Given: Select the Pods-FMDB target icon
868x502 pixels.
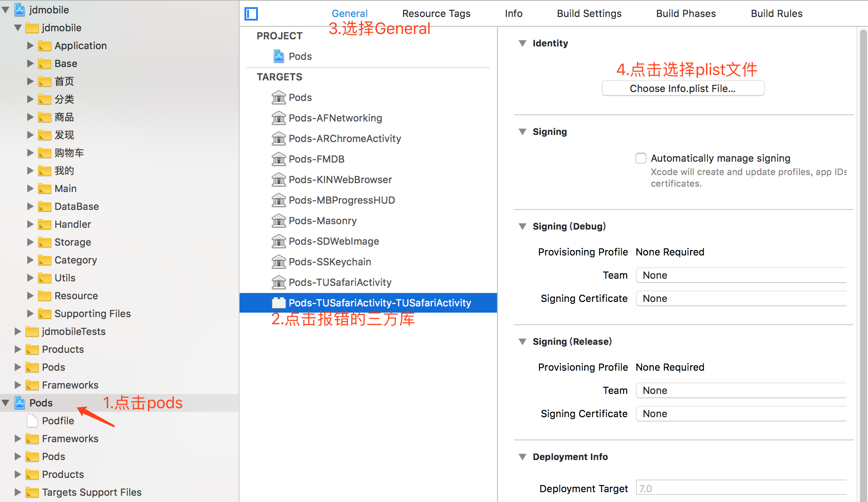Looking at the screenshot, I should (x=279, y=159).
